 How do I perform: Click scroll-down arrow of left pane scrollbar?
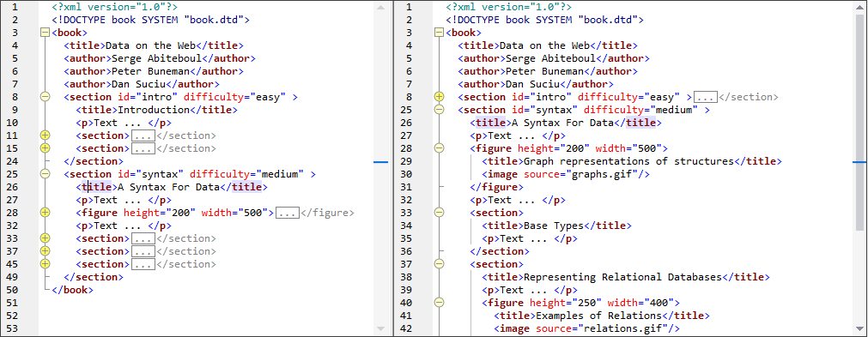(x=381, y=329)
